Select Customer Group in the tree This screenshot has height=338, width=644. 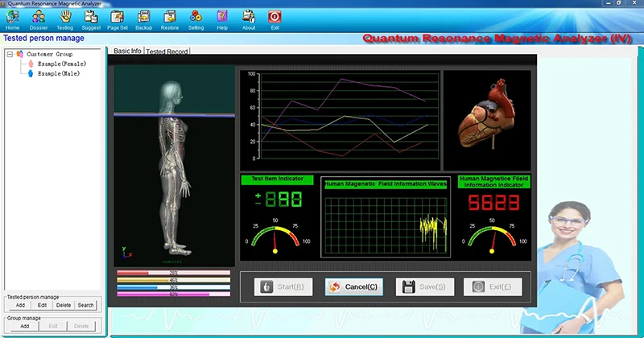(x=50, y=54)
